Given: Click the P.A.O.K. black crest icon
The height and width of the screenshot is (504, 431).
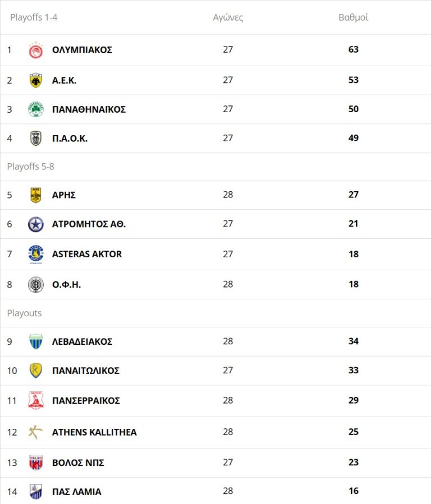Looking at the screenshot, I should 36,138.
